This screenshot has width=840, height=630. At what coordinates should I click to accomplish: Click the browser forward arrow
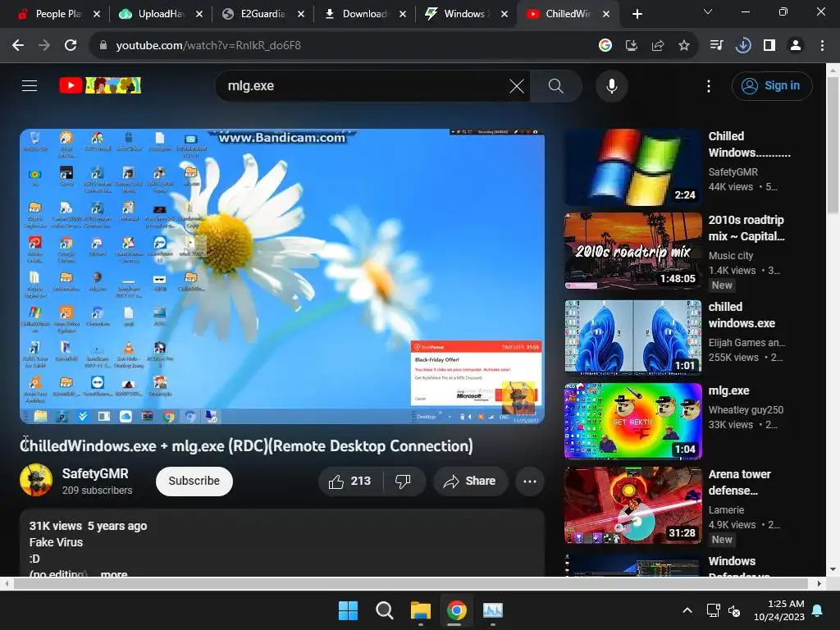[44, 46]
